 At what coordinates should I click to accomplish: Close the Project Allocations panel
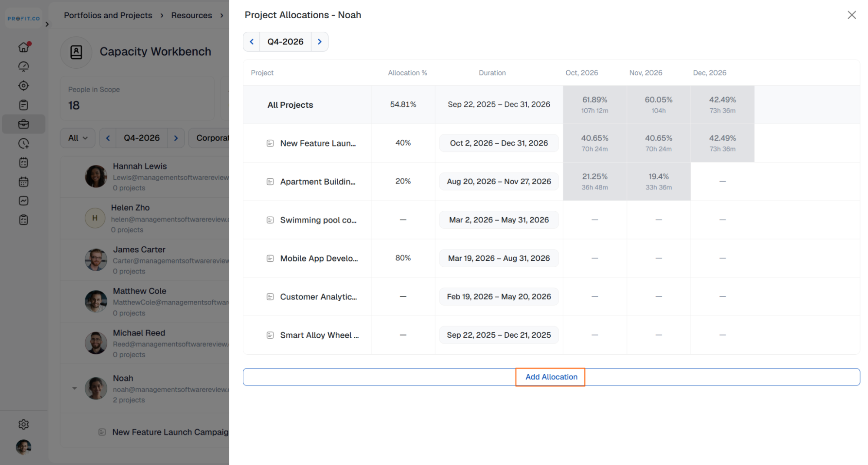pos(851,15)
